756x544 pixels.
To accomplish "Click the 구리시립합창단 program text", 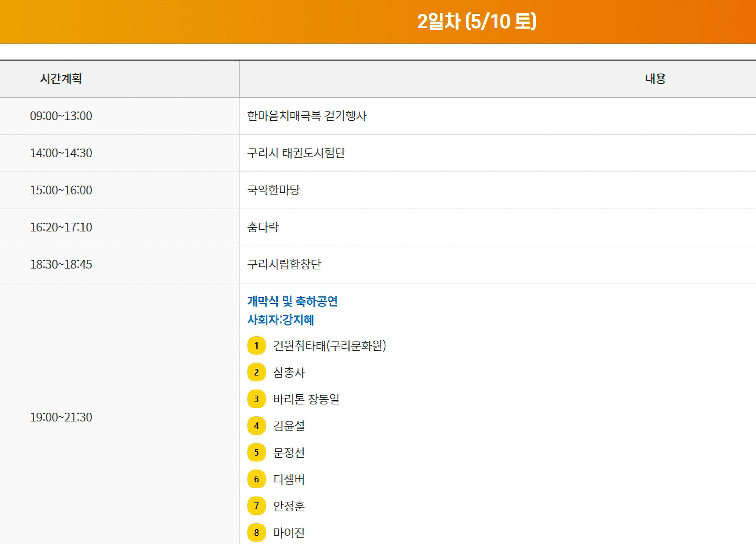I will coord(284,264).
